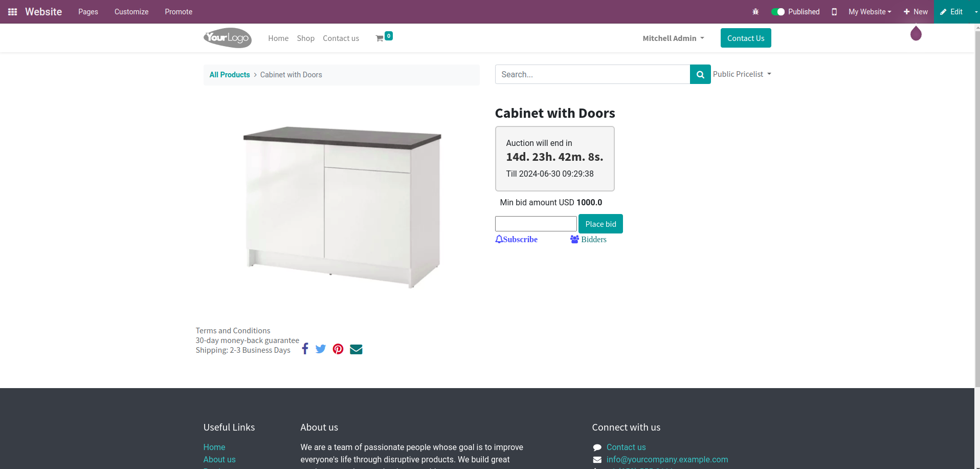Viewport: 980px width, 469px height.
Task: Share product on Twitter
Action: [x=321, y=349]
